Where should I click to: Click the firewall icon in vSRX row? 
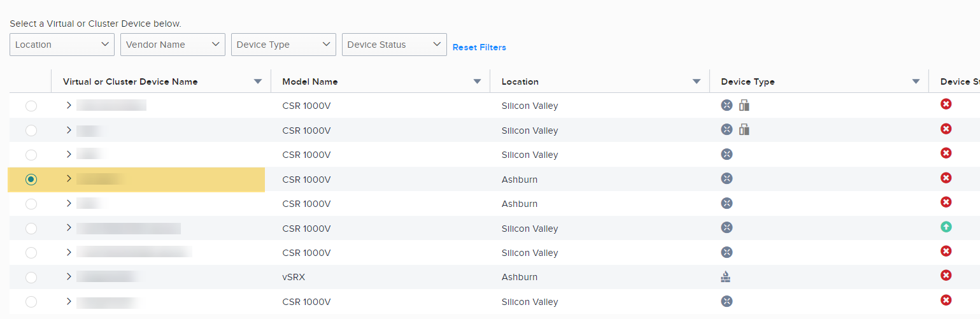(726, 276)
